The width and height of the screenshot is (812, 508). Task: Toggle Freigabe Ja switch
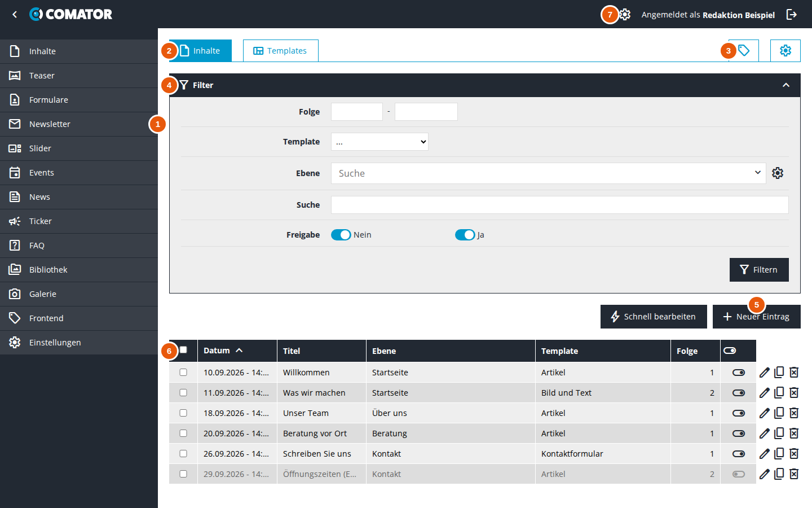pos(465,235)
